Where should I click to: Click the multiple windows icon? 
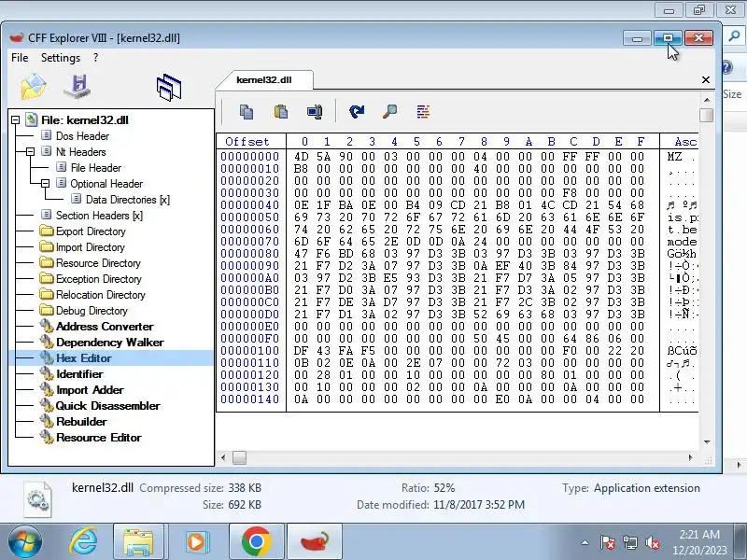click(169, 88)
